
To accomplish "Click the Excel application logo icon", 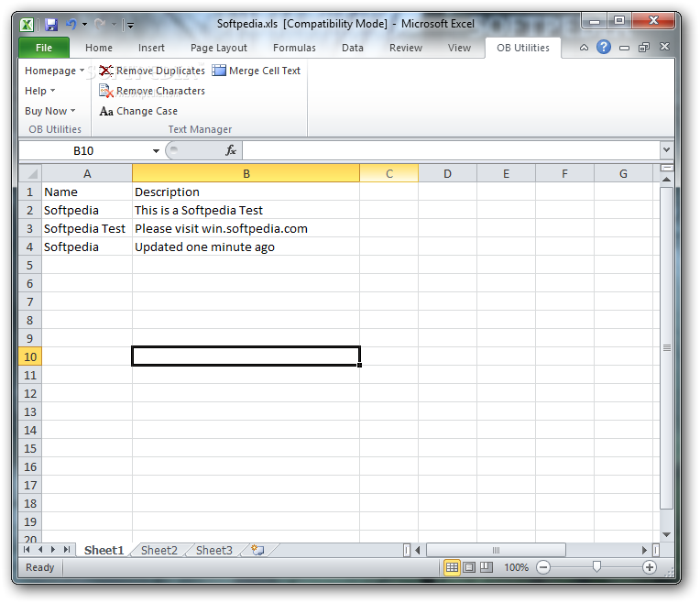I will (x=27, y=25).
